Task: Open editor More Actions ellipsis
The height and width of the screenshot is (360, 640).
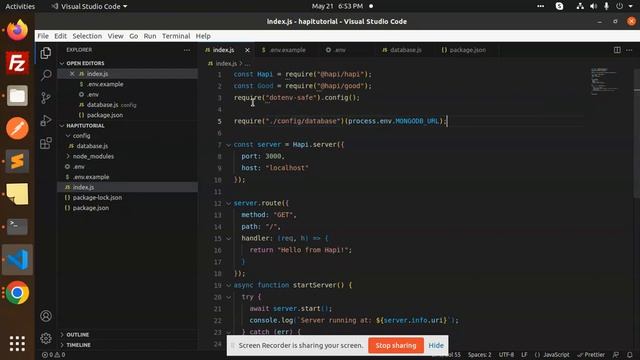Action: click(x=629, y=50)
